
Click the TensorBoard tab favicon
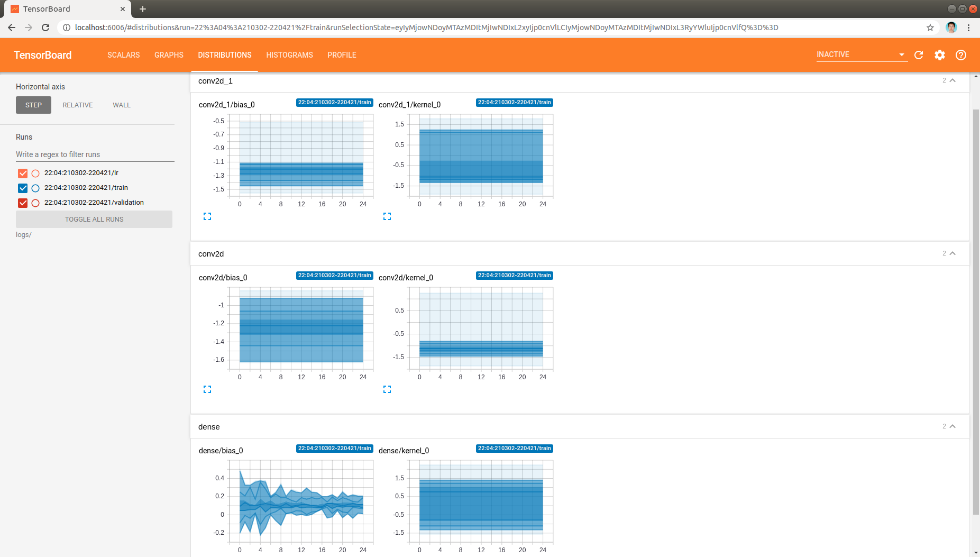click(15, 9)
